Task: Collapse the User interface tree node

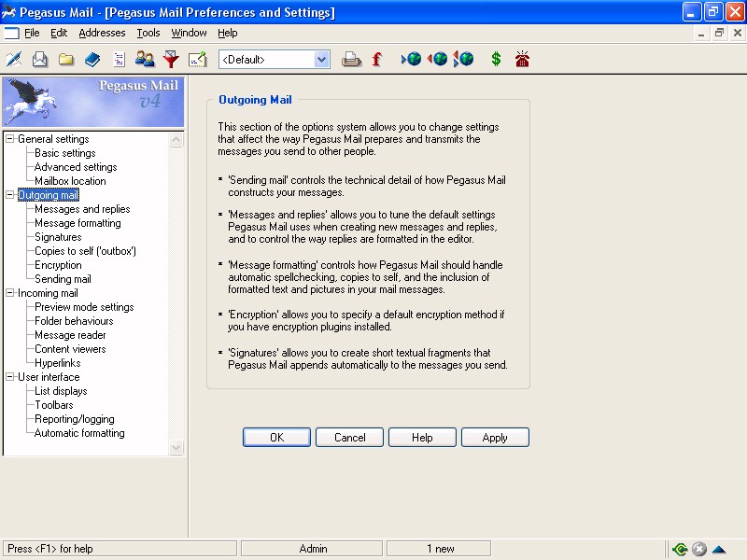Action: pos(9,377)
